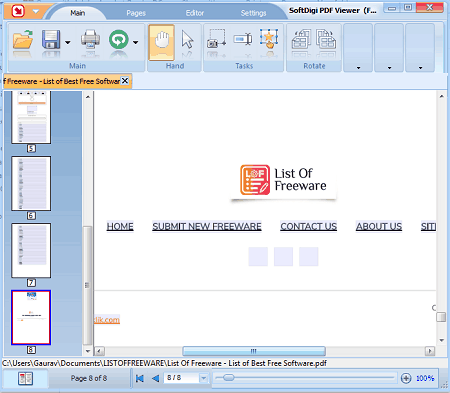Open page 7 thumbnail
450x393 pixels.
click(x=31, y=250)
